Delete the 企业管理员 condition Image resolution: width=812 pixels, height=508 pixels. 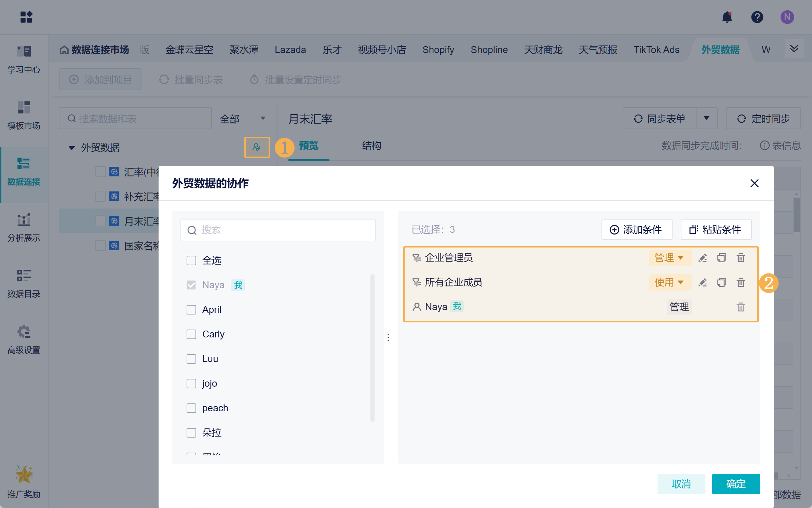pyautogui.click(x=741, y=258)
